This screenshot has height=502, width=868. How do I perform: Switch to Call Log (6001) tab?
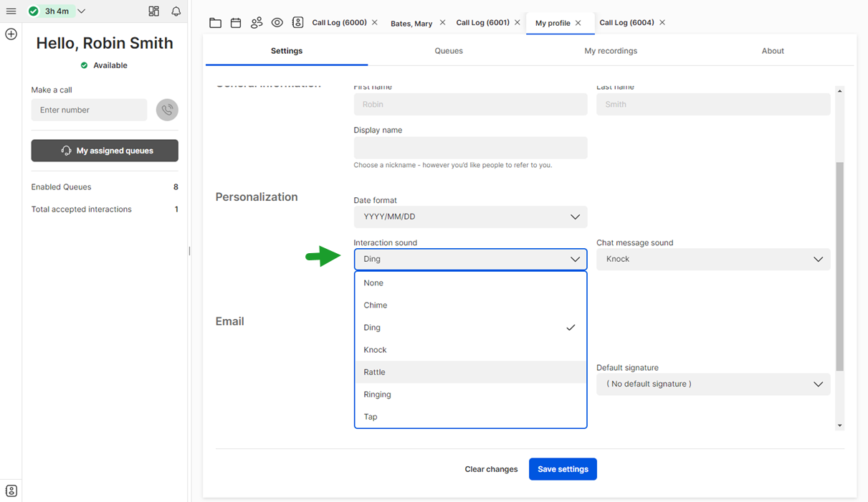[x=483, y=23]
